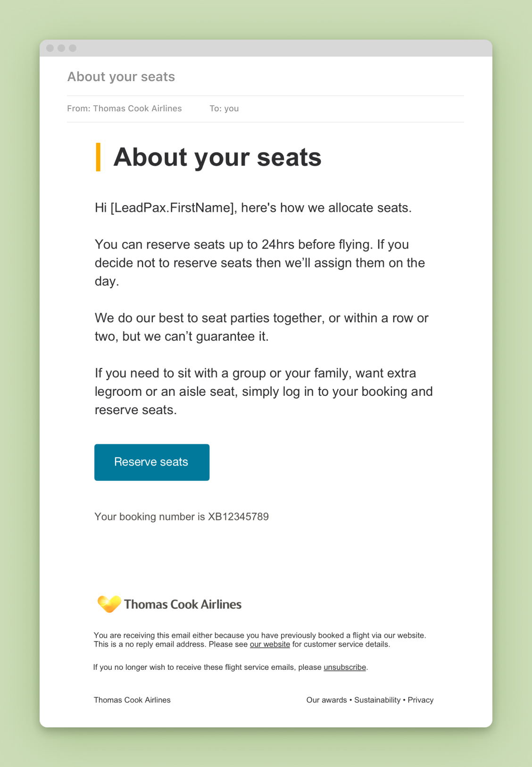
Task: Click the unsubscribe link
Action: click(x=345, y=667)
